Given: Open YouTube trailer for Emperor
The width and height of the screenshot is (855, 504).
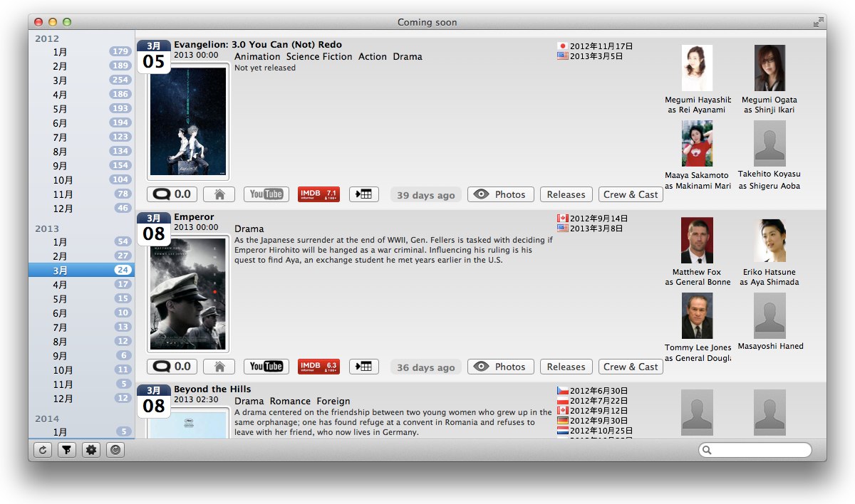Looking at the screenshot, I should [x=266, y=367].
